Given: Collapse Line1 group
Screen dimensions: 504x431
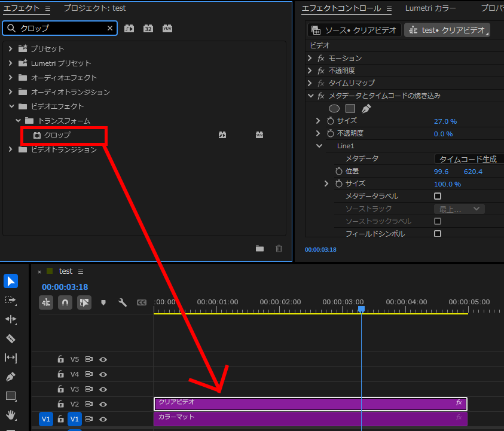Looking at the screenshot, I should pyautogui.click(x=319, y=146).
